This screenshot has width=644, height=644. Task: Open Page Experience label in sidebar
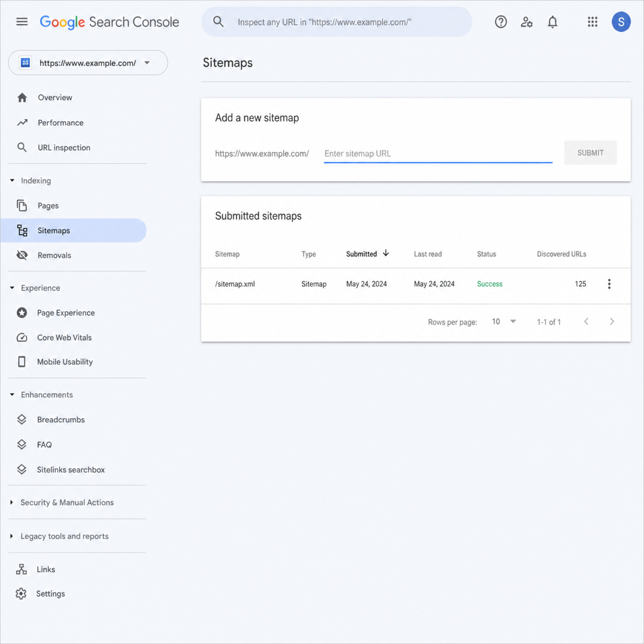click(x=65, y=313)
